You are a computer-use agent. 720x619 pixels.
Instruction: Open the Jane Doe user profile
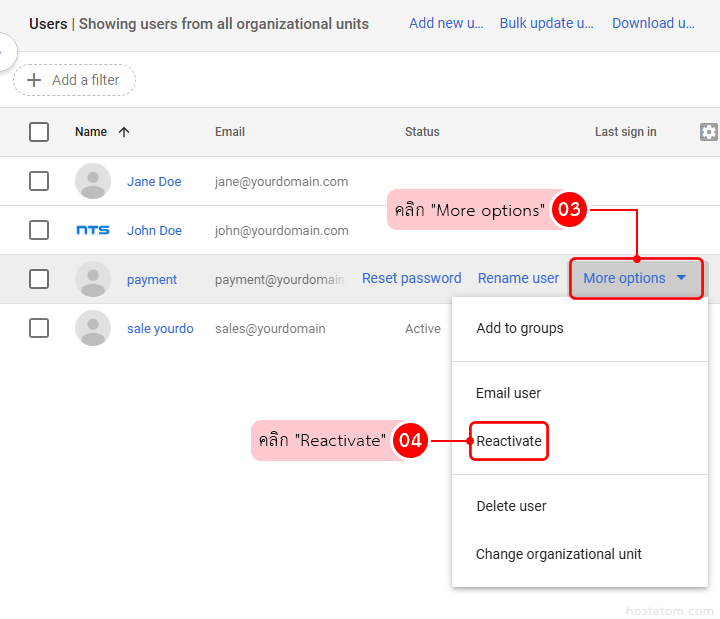tap(154, 182)
